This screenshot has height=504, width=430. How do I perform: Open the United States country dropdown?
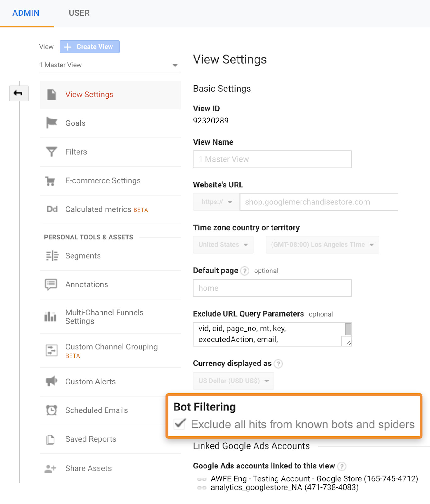tap(223, 245)
